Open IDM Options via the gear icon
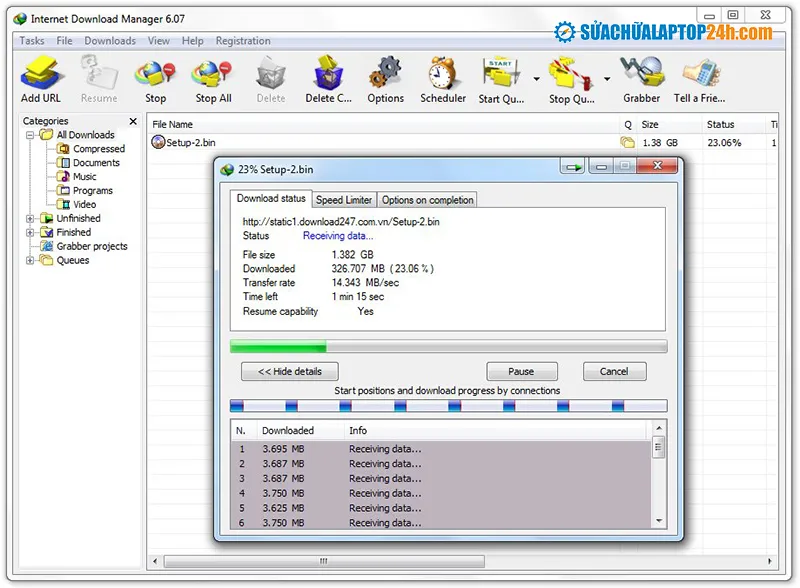The image size is (800, 588). pos(385,72)
